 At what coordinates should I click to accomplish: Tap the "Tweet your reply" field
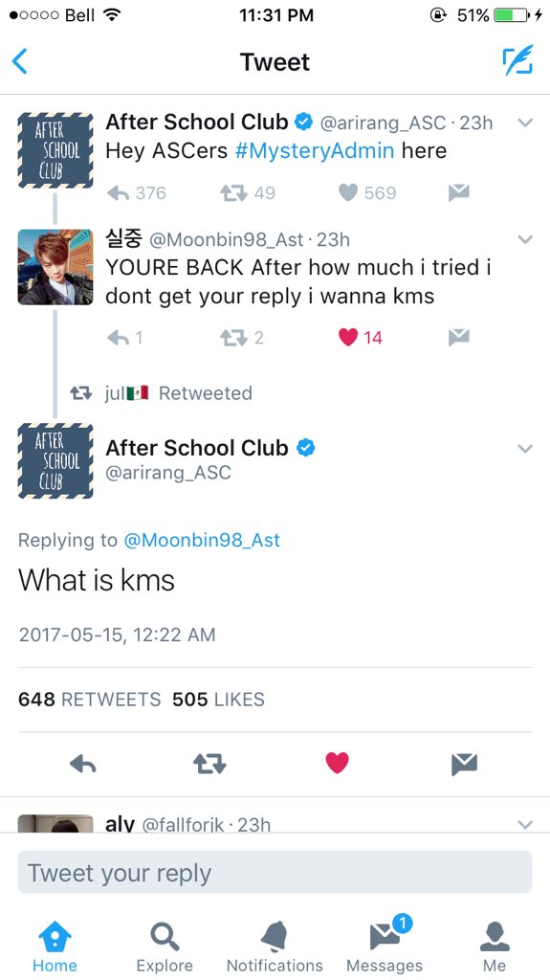click(275, 873)
